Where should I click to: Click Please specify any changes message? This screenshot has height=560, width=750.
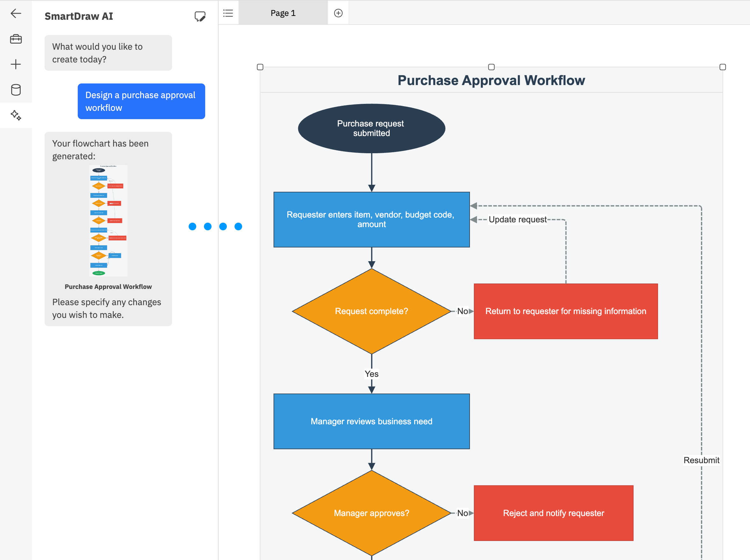click(x=106, y=308)
